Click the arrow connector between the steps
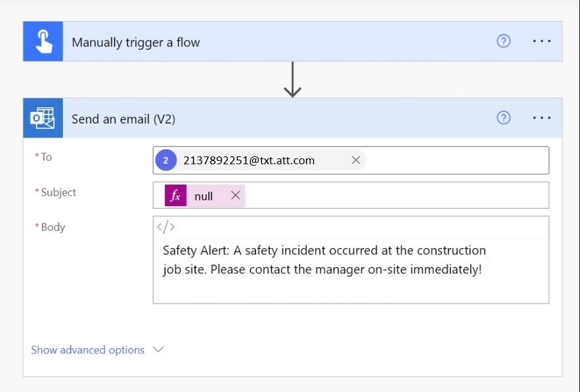The width and height of the screenshot is (580, 392). (x=293, y=79)
